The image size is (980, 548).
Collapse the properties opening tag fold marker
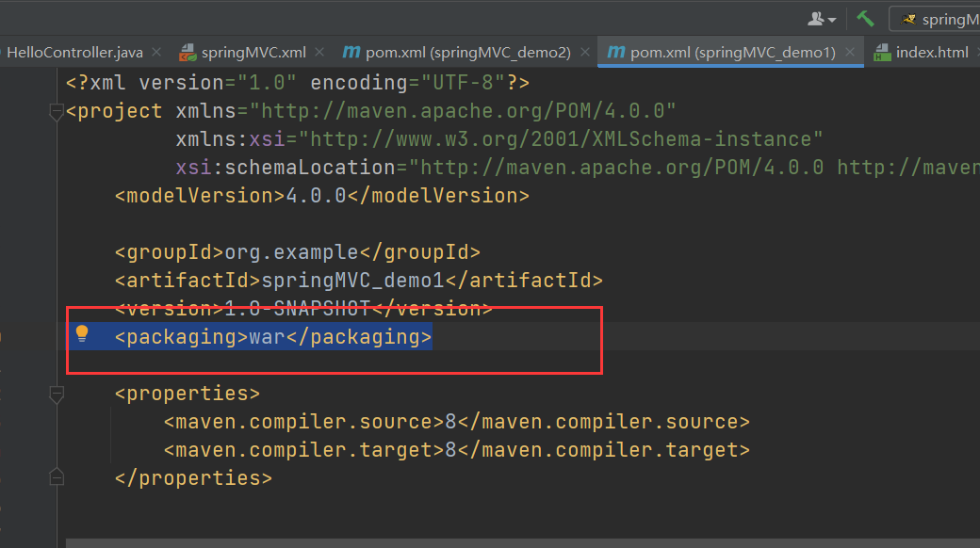click(x=57, y=394)
